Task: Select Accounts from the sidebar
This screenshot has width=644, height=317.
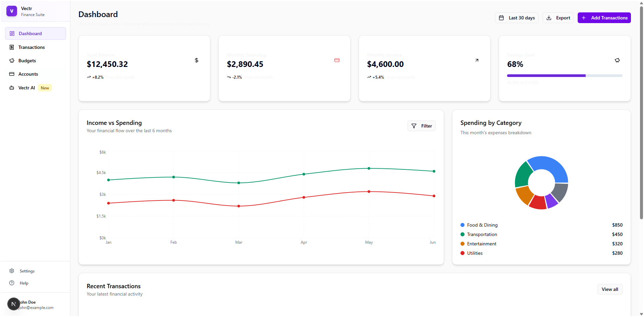Action: click(x=28, y=74)
